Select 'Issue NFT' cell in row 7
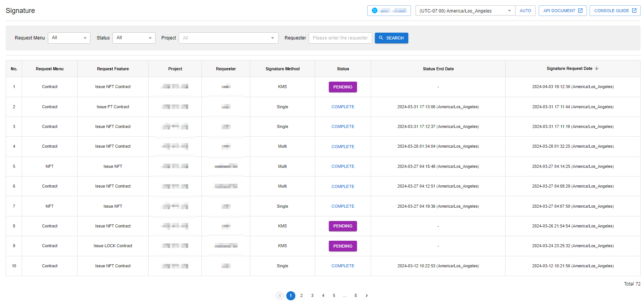 tap(113, 206)
